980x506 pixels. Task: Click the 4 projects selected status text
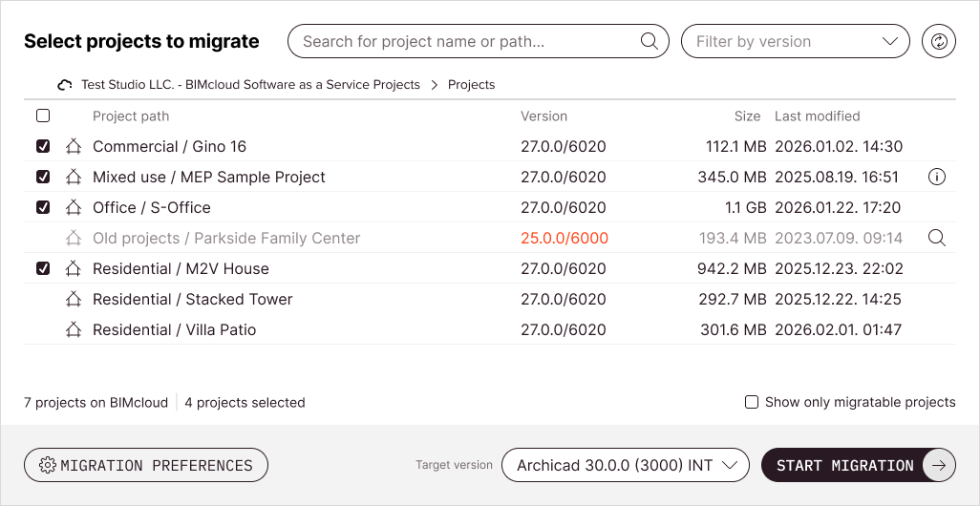(245, 402)
